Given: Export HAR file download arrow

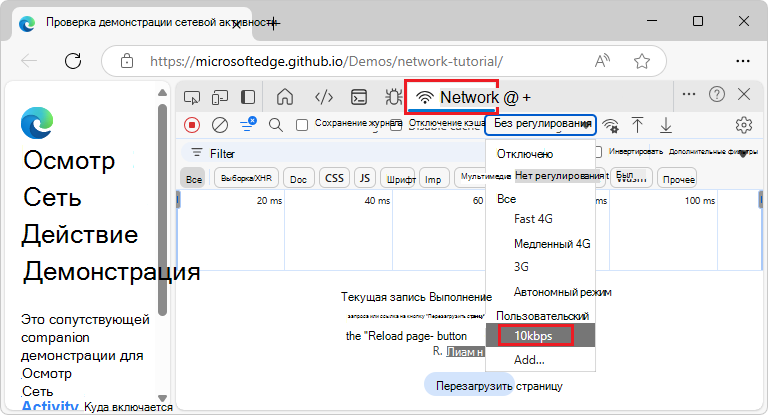Looking at the screenshot, I should [666, 125].
